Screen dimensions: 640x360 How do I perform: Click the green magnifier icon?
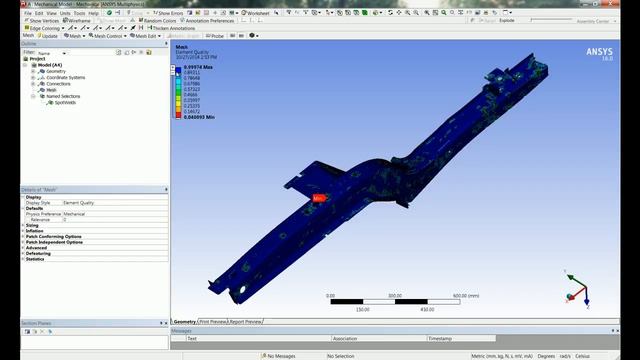(444, 13)
